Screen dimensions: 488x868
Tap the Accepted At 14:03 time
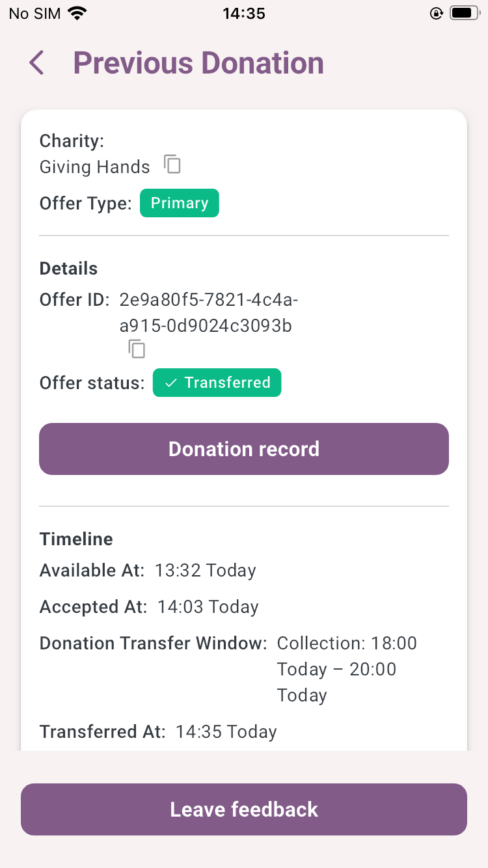tap(208, 607)
